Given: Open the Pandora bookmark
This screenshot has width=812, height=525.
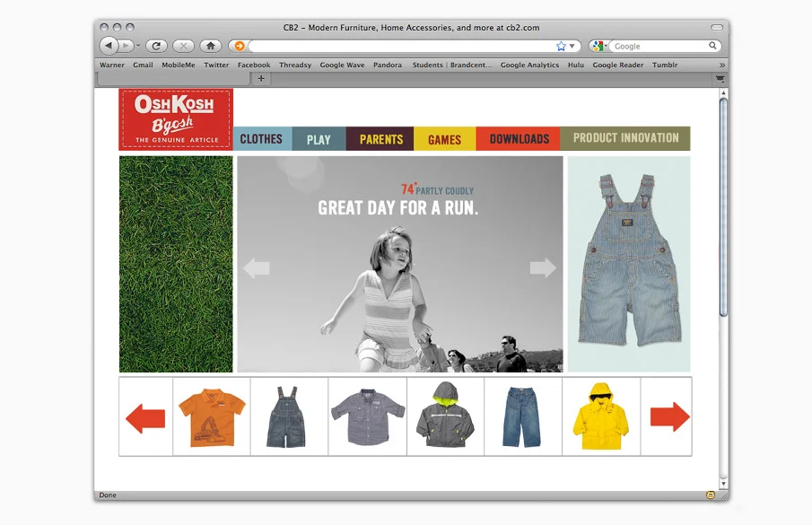Looking at the screenshot, I should tap(388, 65).
